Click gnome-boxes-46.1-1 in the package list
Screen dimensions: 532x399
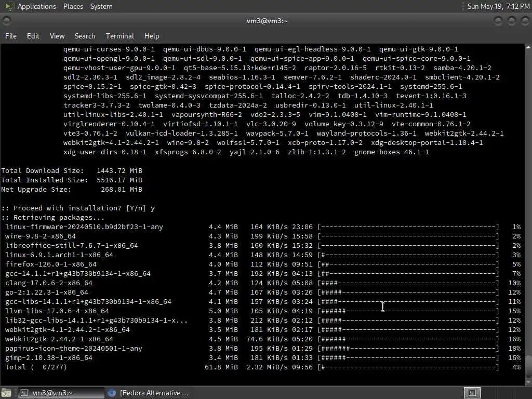point(392,152)
